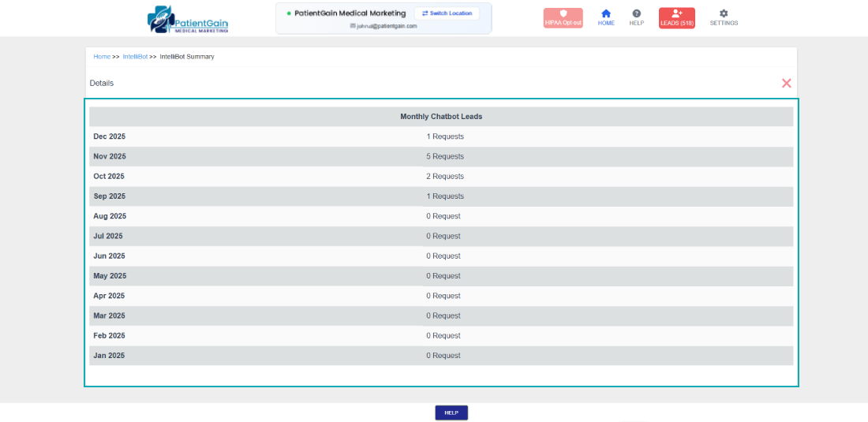This screenshot has width=868, height=422.
Task: Go to HOME via house icon
Action: [606, 17]
